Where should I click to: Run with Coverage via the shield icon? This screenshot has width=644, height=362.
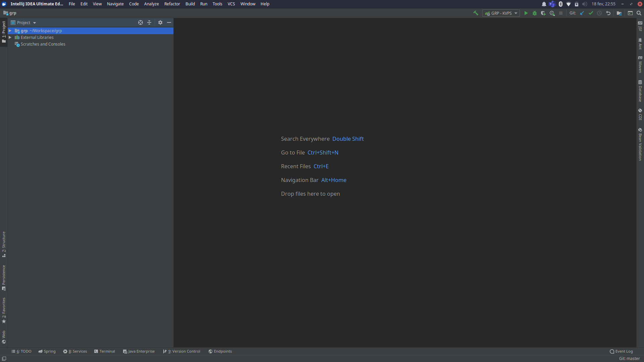(x=543, y=13)
